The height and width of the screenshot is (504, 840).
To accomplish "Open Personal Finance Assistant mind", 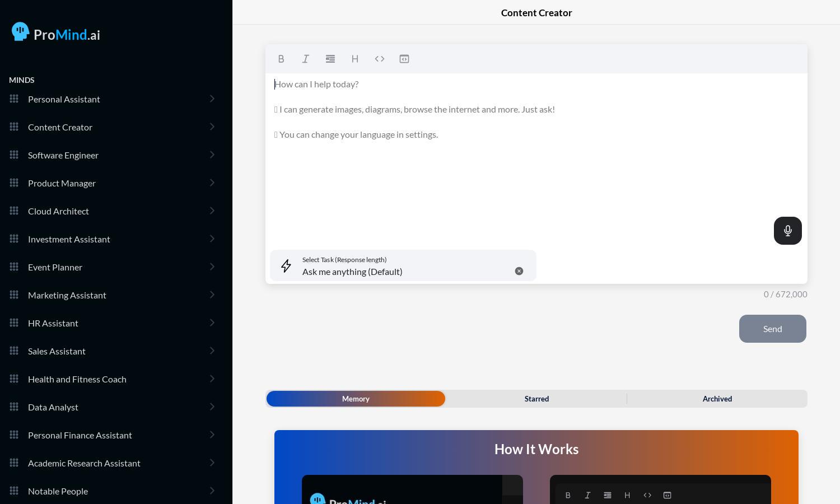I will [80, 435].
